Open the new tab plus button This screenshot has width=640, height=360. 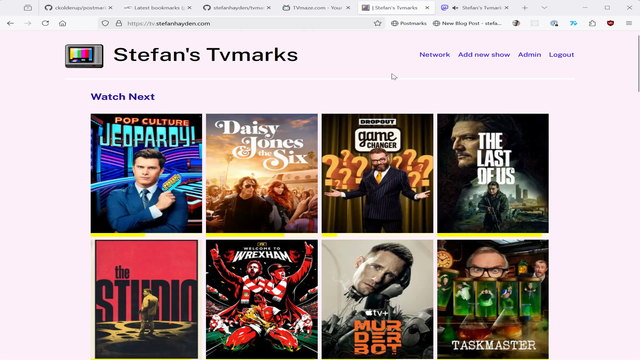[x=524, y=8]
